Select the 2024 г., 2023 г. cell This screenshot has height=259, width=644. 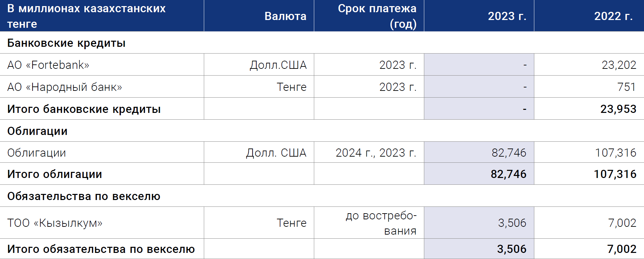(376, 153)
